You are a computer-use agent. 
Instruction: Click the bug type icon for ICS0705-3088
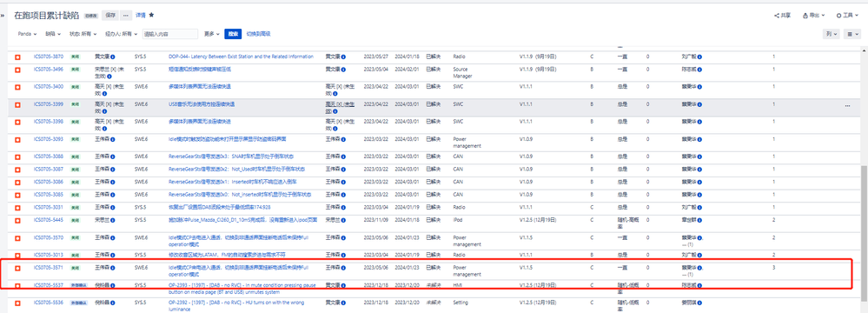[x=17, y=156]
